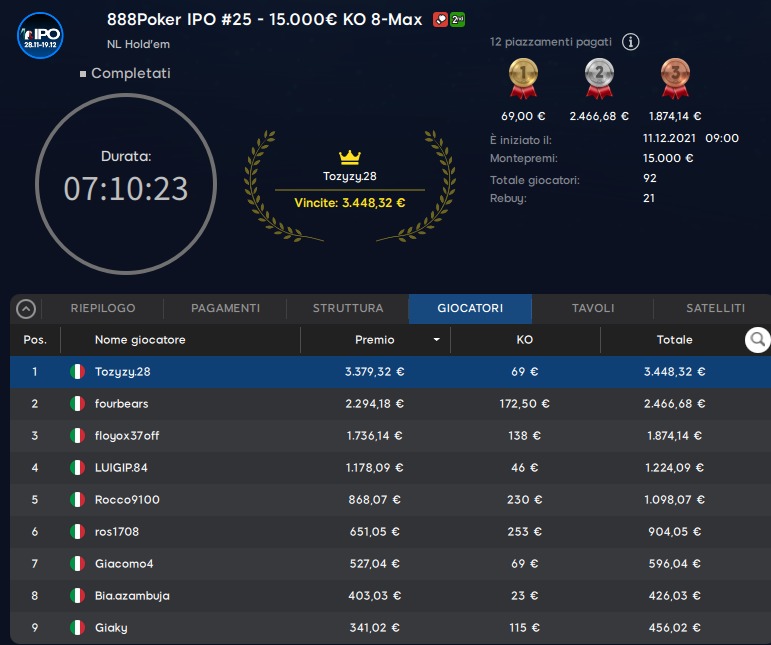
Task: Open the STRUTTURA tab
Action: (348, 308)
